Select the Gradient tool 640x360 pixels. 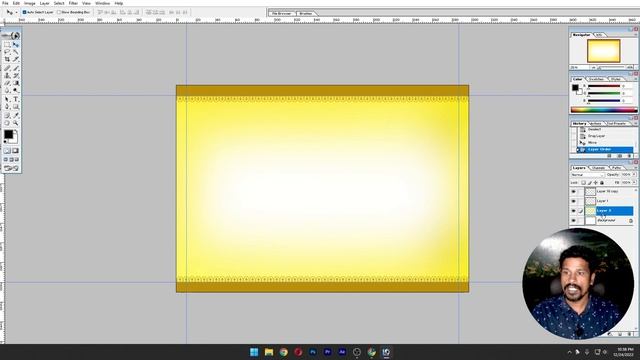point(16,83)
